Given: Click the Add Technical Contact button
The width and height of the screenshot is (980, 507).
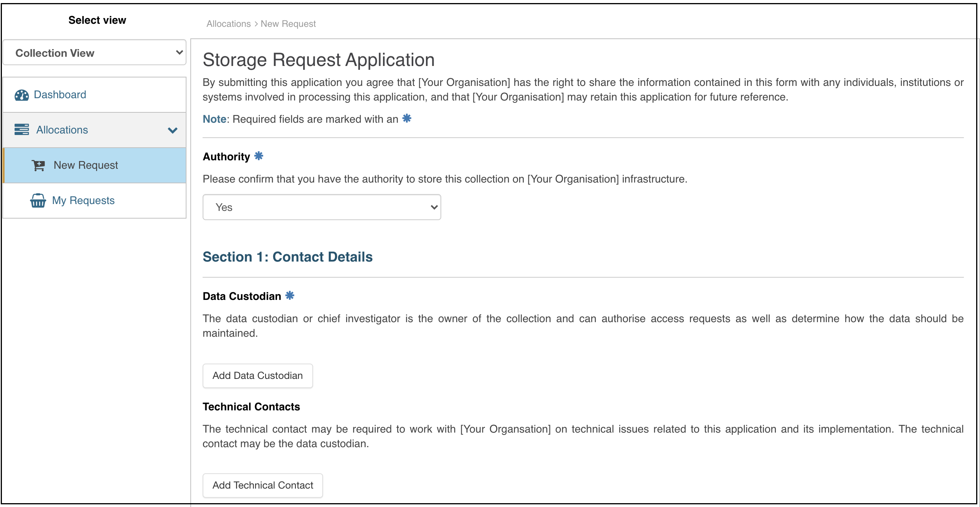Looking at the screenshot, I should (263, 485).
